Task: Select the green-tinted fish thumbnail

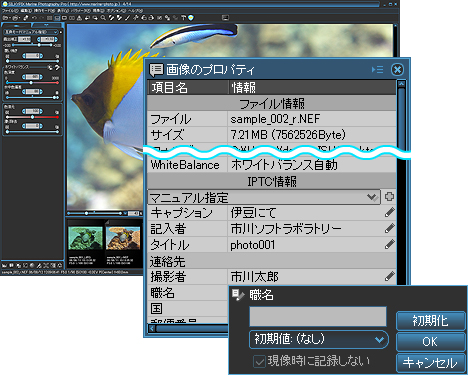Action: (85, 238)
